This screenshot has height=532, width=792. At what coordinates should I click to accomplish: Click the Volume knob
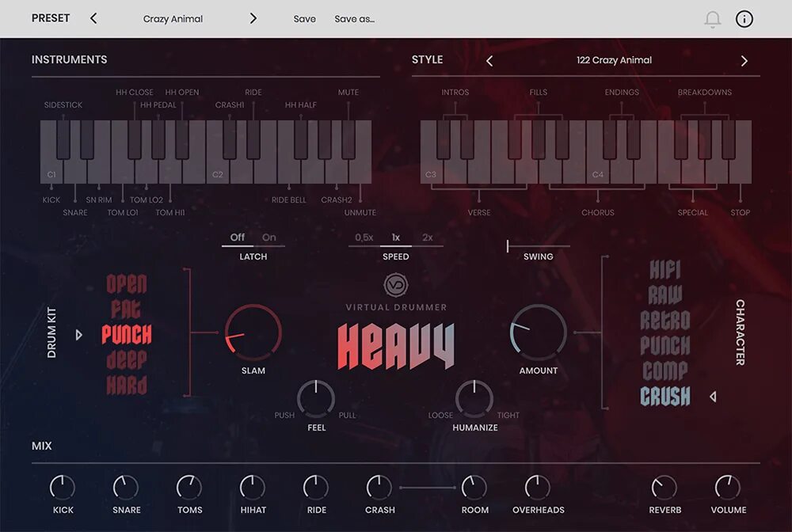point(728,488)
